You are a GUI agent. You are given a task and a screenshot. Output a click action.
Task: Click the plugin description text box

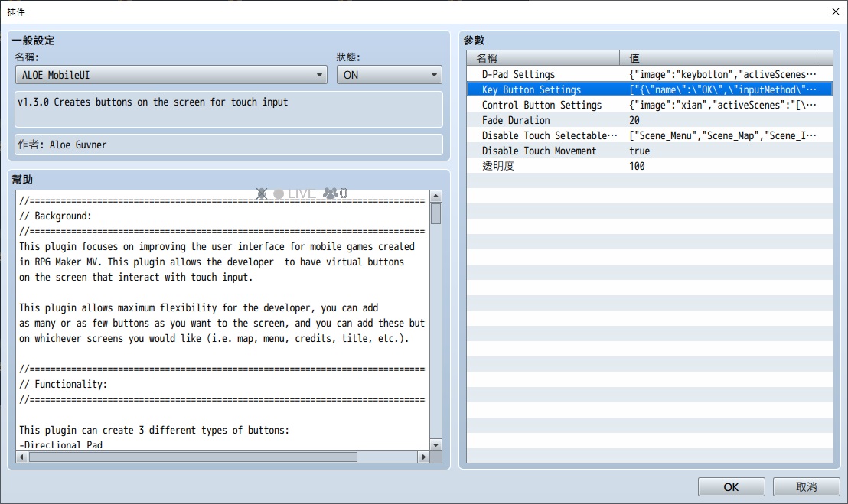(x=229, y=109)
